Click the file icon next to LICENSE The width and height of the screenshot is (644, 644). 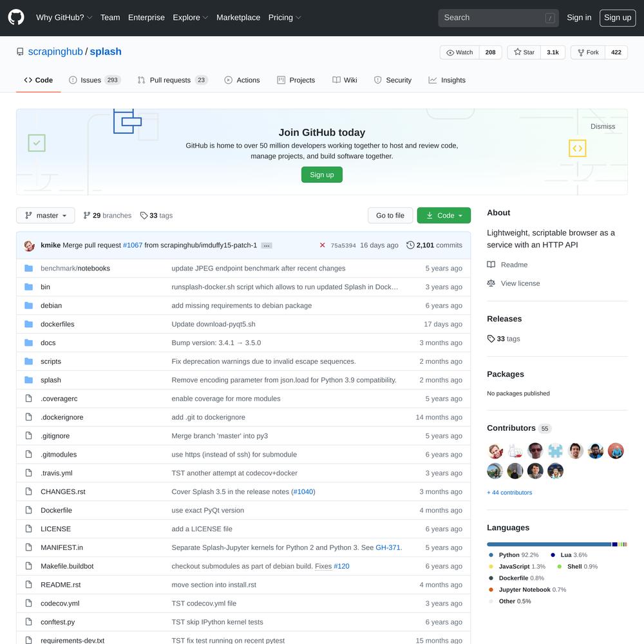[29, 529]
